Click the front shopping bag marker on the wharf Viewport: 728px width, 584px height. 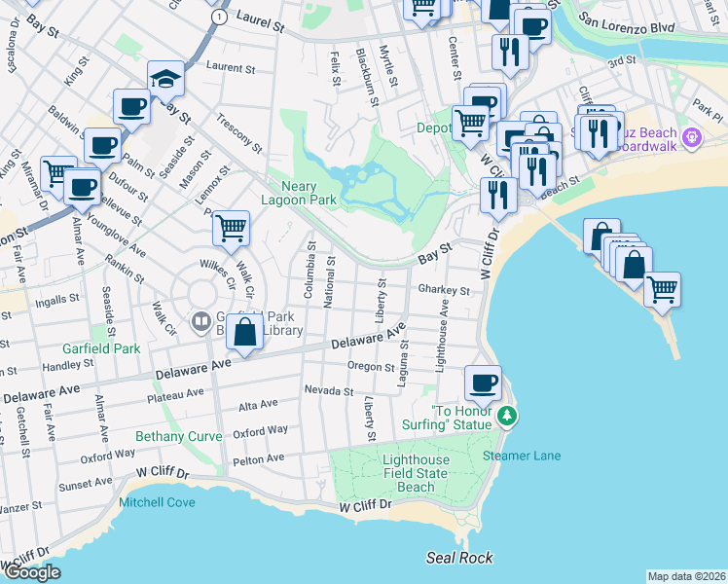[635, 266]
